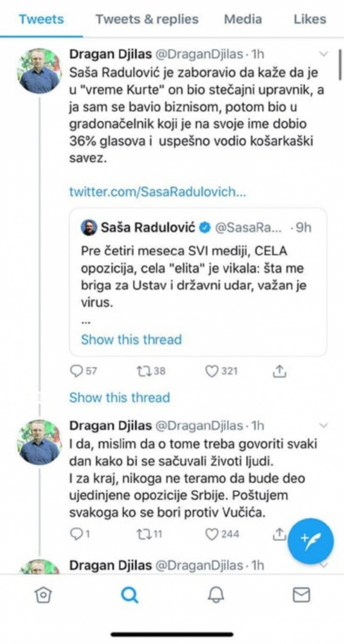344x644 pixels.
Task: Open the Home tab icon
Action: [43, 595]
